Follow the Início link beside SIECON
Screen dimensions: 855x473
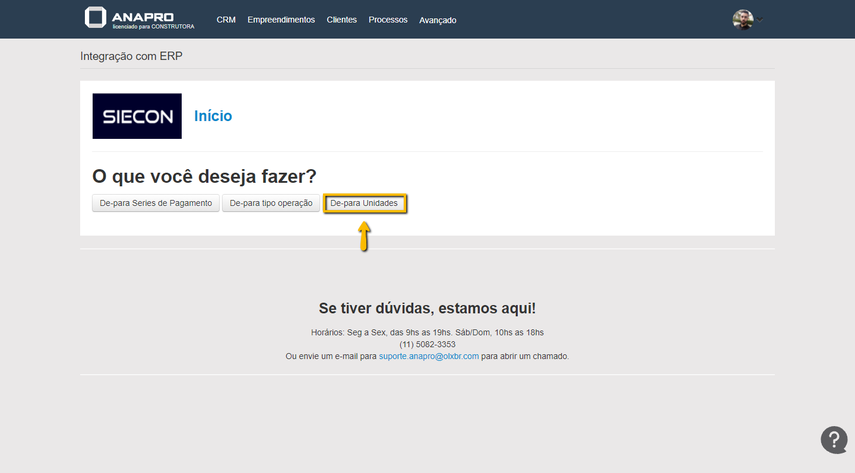(213, 116)
